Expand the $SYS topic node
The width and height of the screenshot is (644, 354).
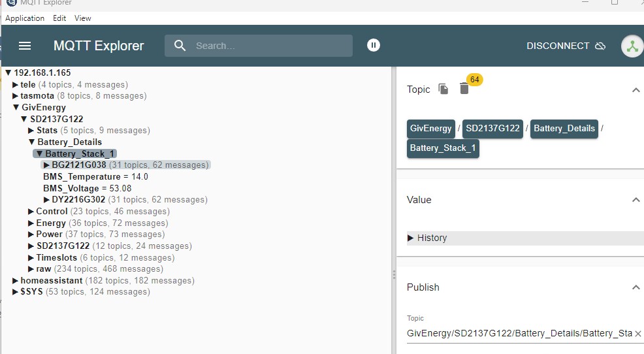(x=15, y=291)
